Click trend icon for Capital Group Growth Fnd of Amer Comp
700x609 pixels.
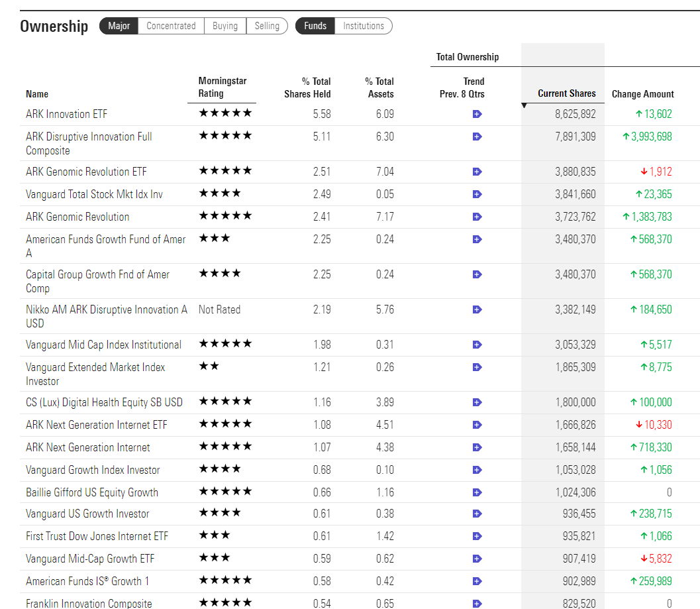pos(477,274)
